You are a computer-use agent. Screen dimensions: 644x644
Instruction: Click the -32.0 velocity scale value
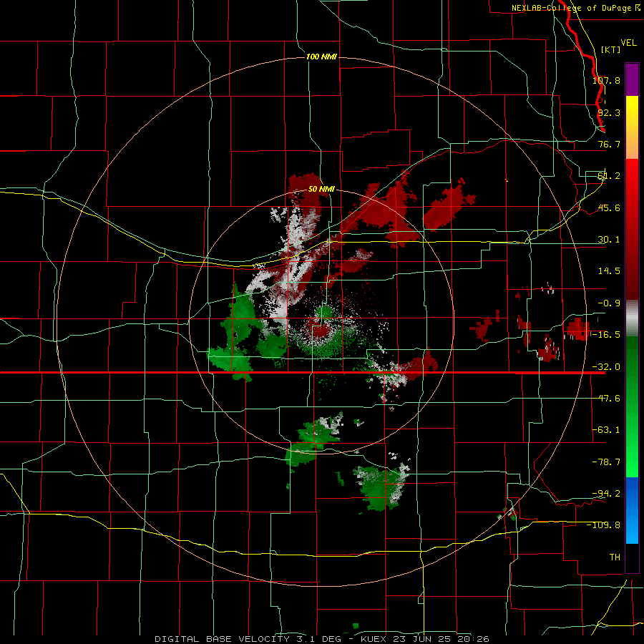(606, 367)
